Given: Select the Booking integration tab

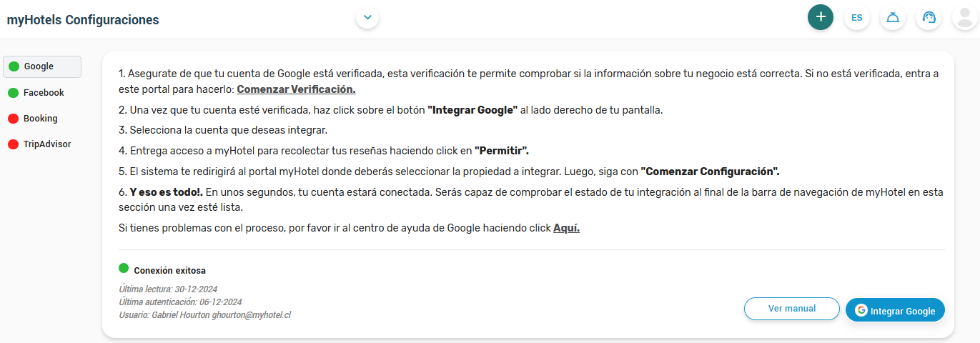Looking at the screenshot, I should [42, 119].
